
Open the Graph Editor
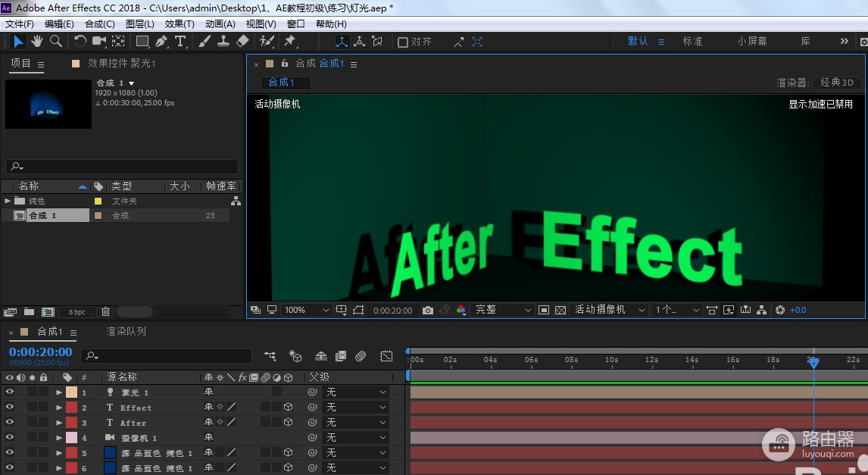point(386,356)
